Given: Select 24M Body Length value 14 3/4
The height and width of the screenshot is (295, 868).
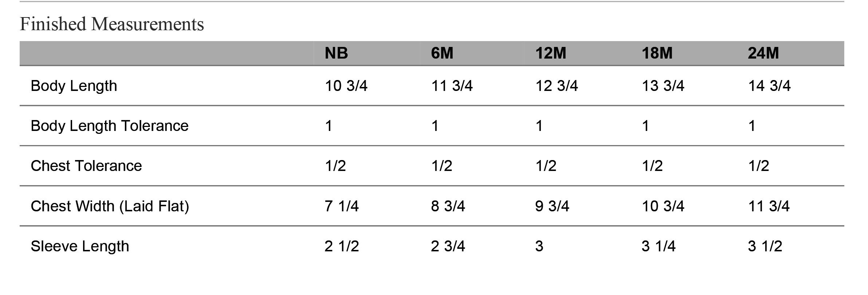Looking at the screenshot, I should coord(769,86).
